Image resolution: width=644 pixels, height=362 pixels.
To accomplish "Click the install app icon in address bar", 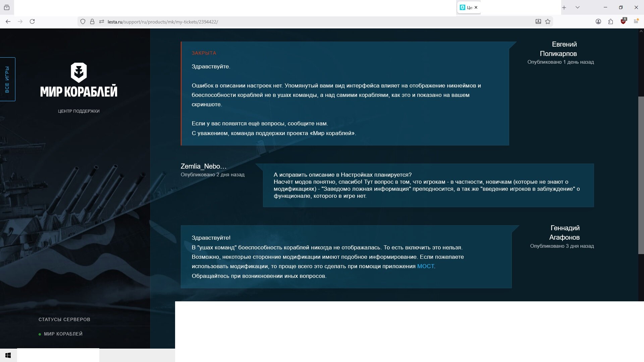I will (538, 21).
